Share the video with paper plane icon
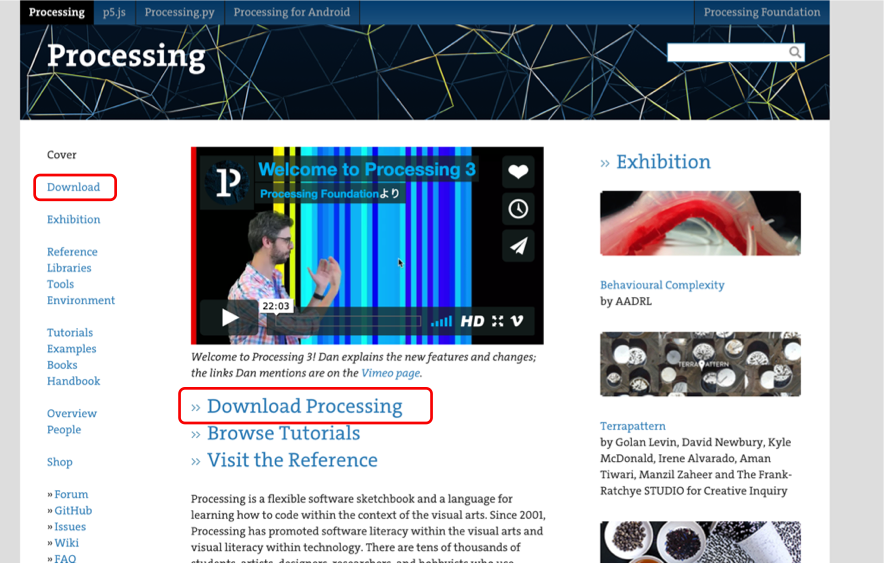This screenshot has height=564, width=884. [518, 246]
